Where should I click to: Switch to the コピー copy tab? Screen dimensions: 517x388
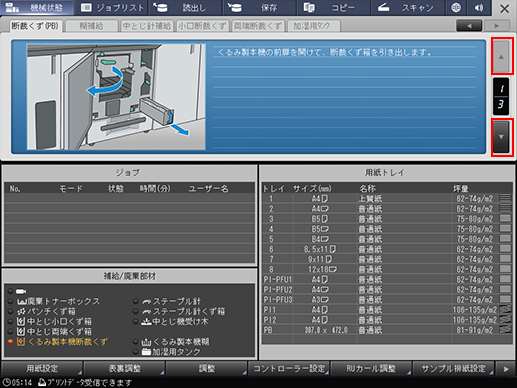[333, 8]
